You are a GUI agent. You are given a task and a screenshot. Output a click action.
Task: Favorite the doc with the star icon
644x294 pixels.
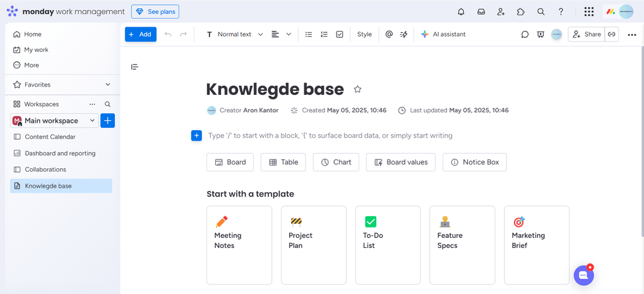pos(357,89)
